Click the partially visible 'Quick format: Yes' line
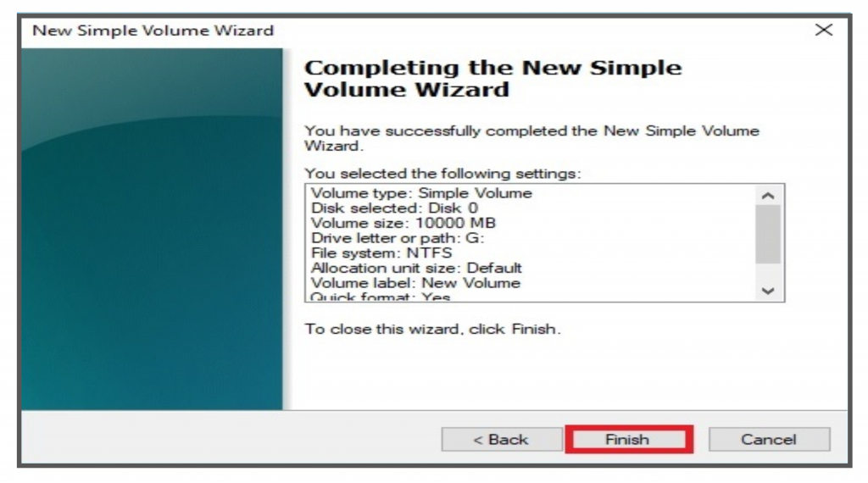This screenshot has width=868, height=483. click(x=381, y=297)
